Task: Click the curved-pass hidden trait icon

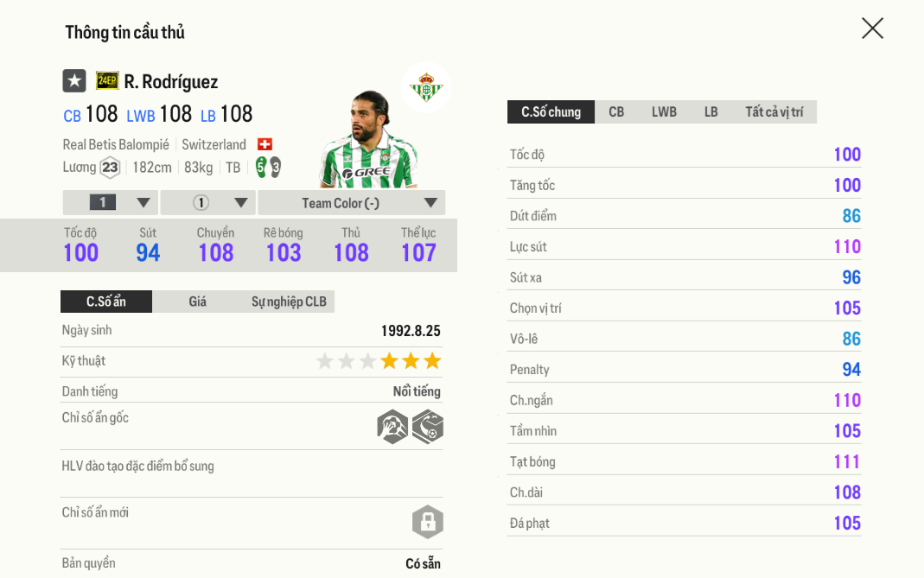Action: [x=428, y=427]
